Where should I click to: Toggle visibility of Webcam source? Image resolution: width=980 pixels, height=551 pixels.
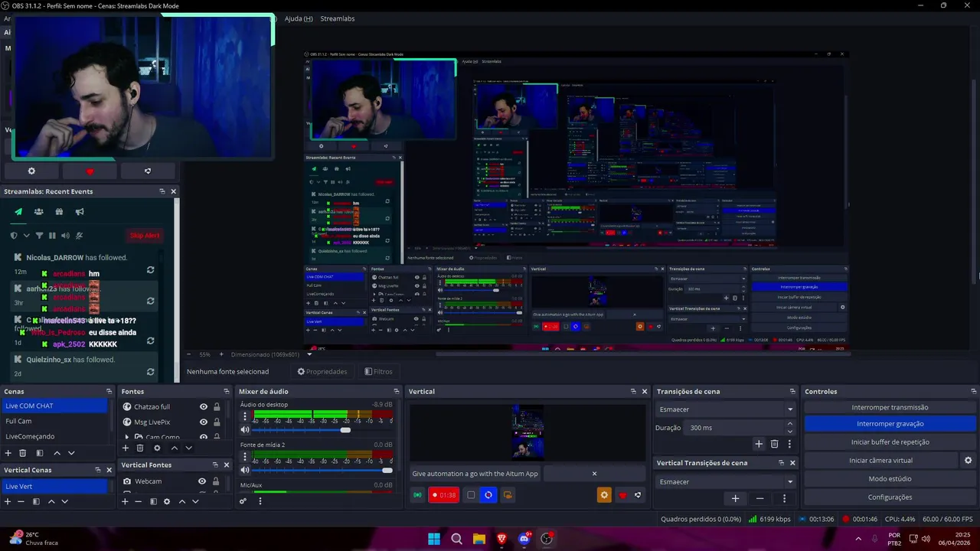click(x=202, y=481)
